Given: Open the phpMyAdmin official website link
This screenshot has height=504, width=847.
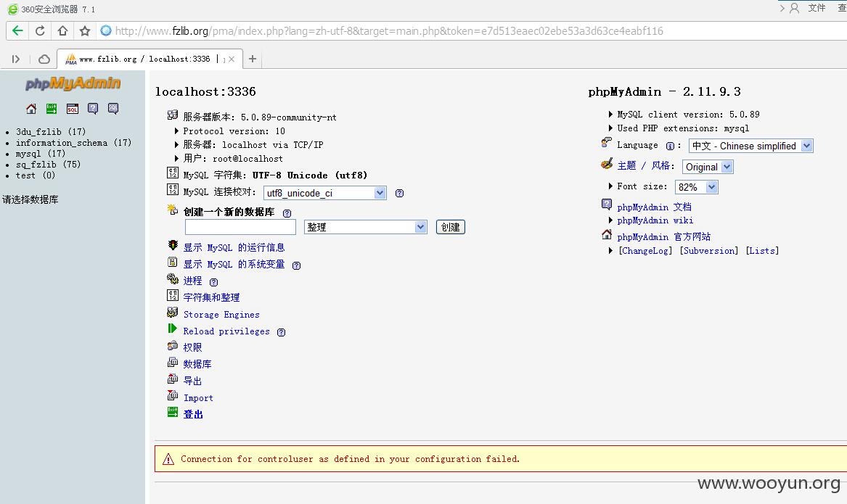Looking at the screenshot, I should tap(664, 237).
